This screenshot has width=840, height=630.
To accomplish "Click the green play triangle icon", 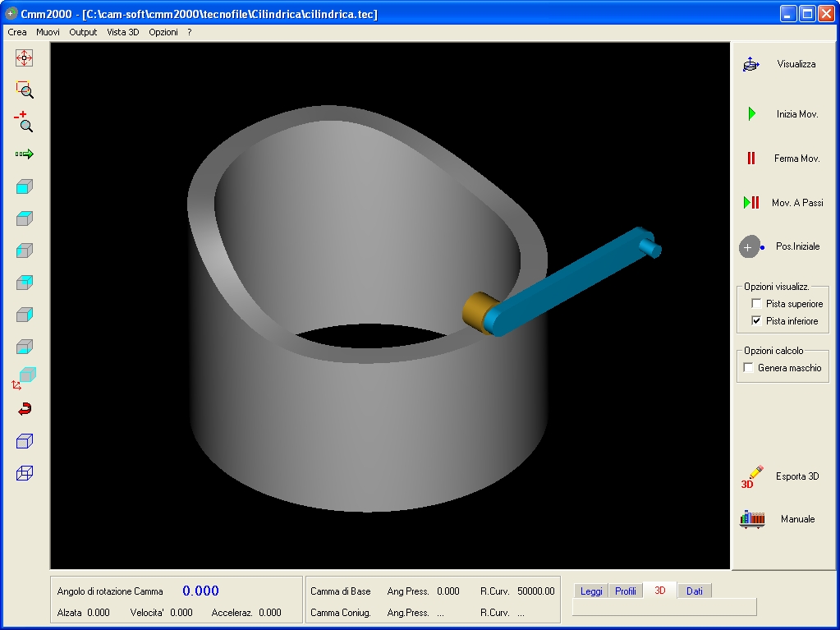I will (x=751, y=113).
